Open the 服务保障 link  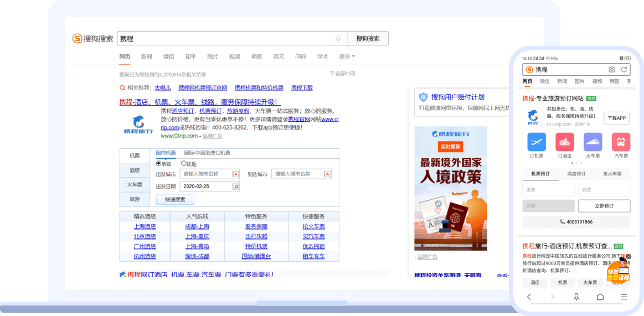coord(256,226)
